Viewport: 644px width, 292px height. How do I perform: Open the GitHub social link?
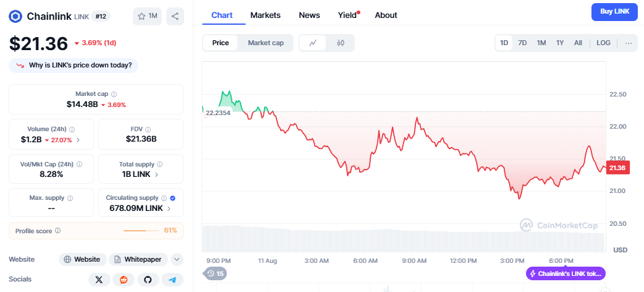click(148, 280)
